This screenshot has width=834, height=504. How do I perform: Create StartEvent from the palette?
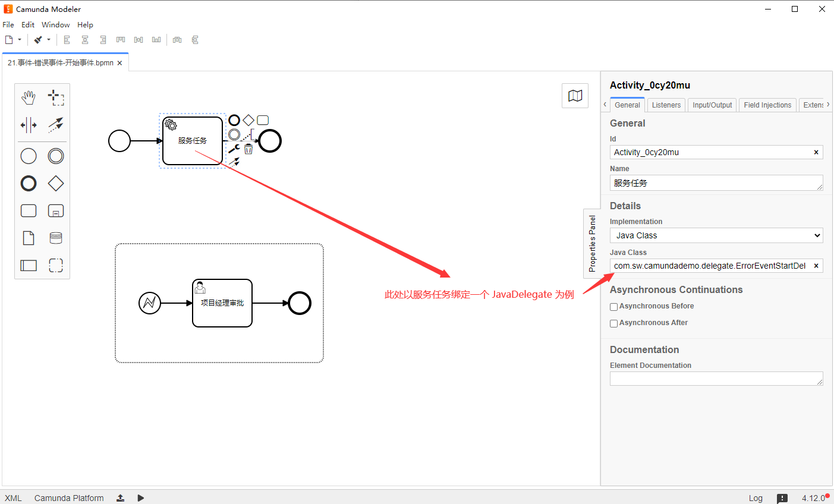(29, 156)
